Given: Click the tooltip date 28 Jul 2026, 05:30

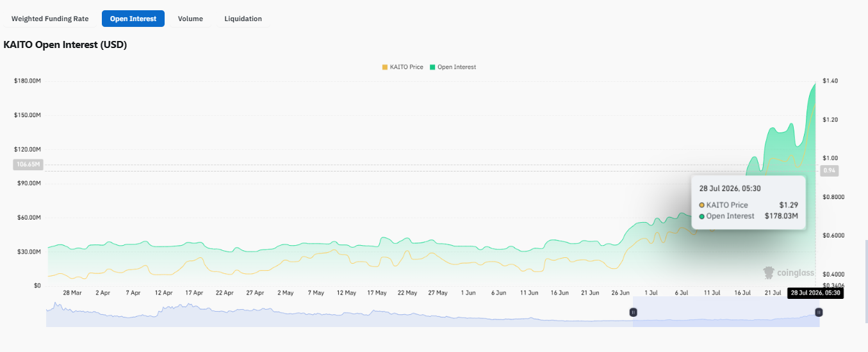Looking at the screenshot, I should point(730,189).
